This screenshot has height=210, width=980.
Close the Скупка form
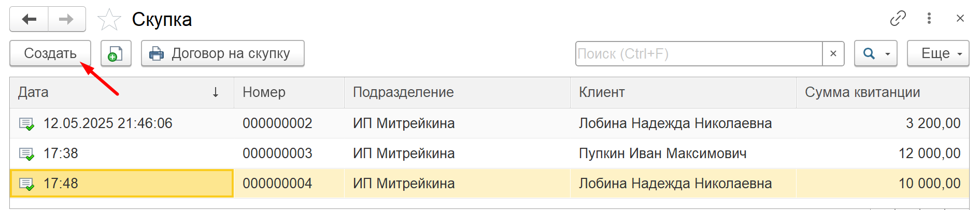point(960,19)
